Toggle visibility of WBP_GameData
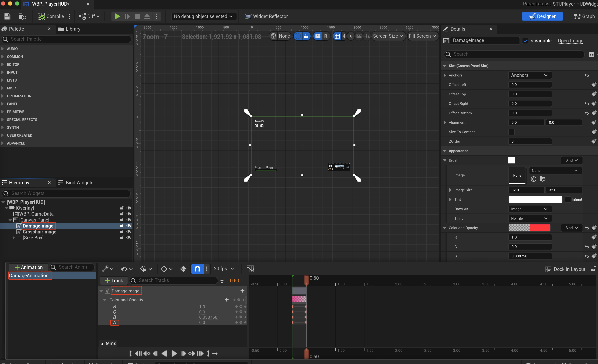 tap(129, 214)
